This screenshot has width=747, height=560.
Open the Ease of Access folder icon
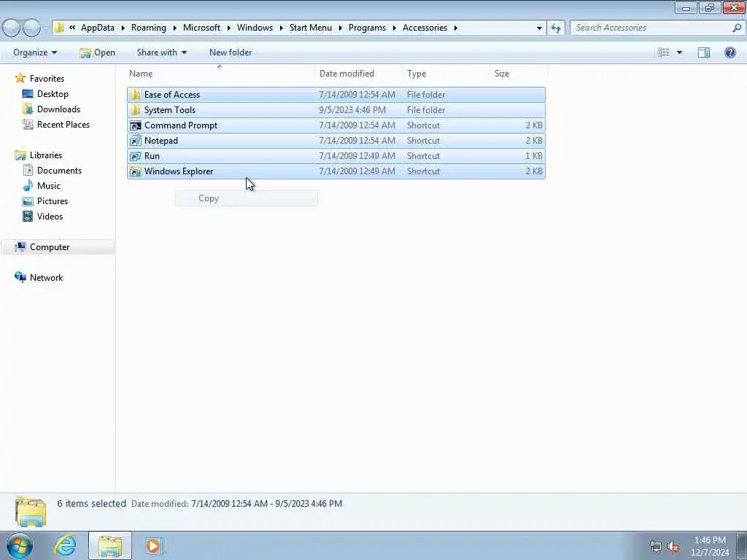(136, 95)
